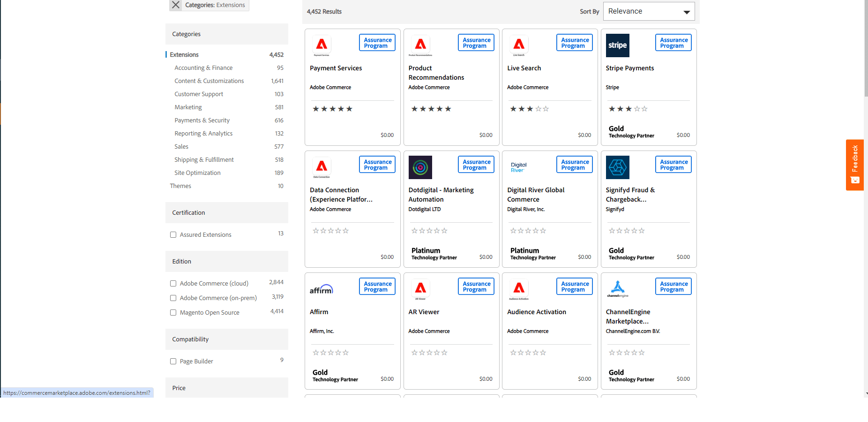Open Digital River Global Commerce title
This screenshot has height=422, width=868.
536,195
